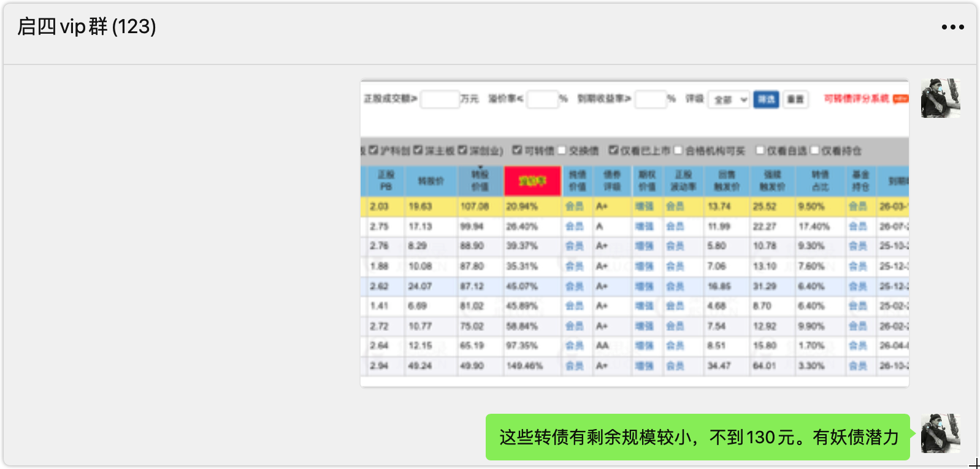Toggle the 沪科创 checkbox
Screen dimensions: 980x469
click(x=373, y=150)
